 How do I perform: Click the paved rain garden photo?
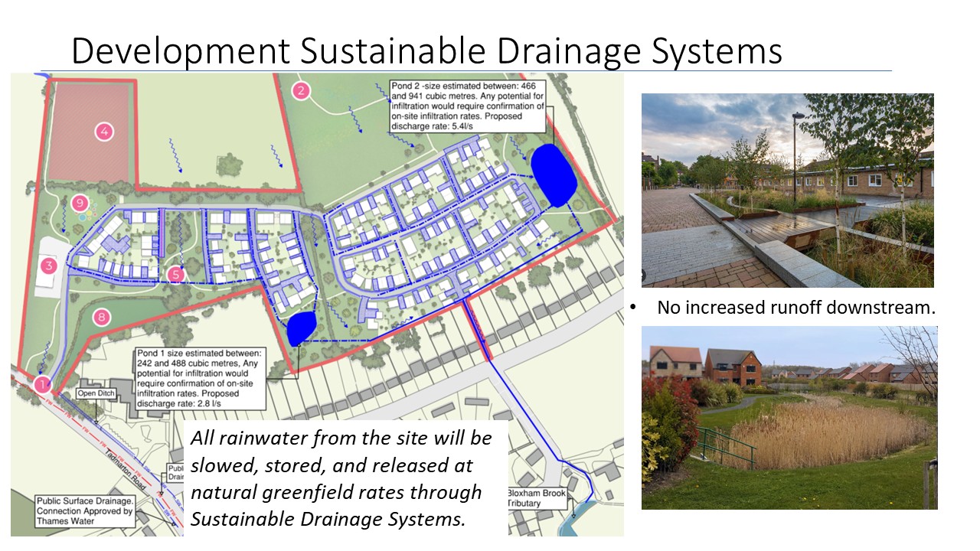(787, 191)
